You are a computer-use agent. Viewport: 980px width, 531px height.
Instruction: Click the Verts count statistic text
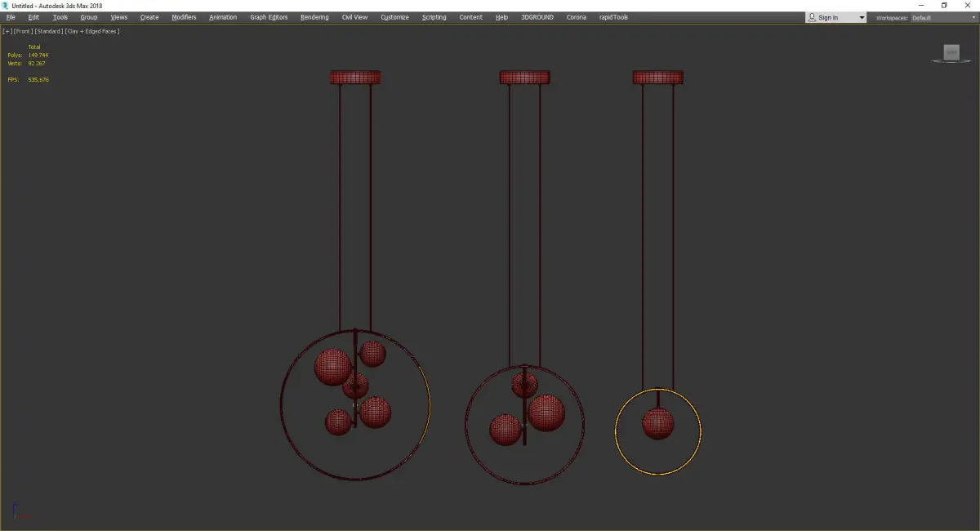26,63
